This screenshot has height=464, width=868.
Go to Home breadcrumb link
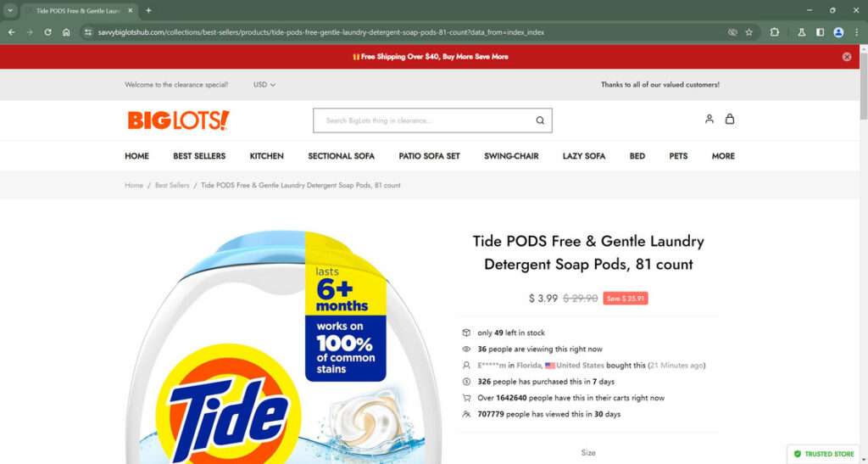tap(134, 186)
